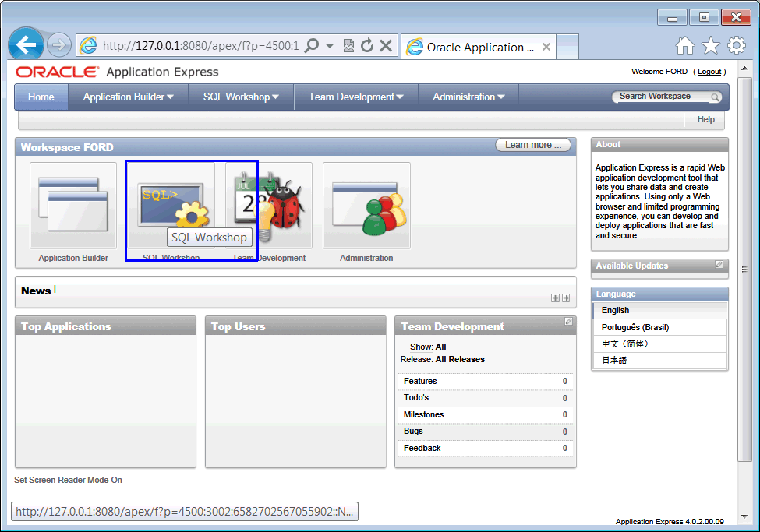760x532 pixels.
Task: Click the browser URL address field
Action: (200, 46)
